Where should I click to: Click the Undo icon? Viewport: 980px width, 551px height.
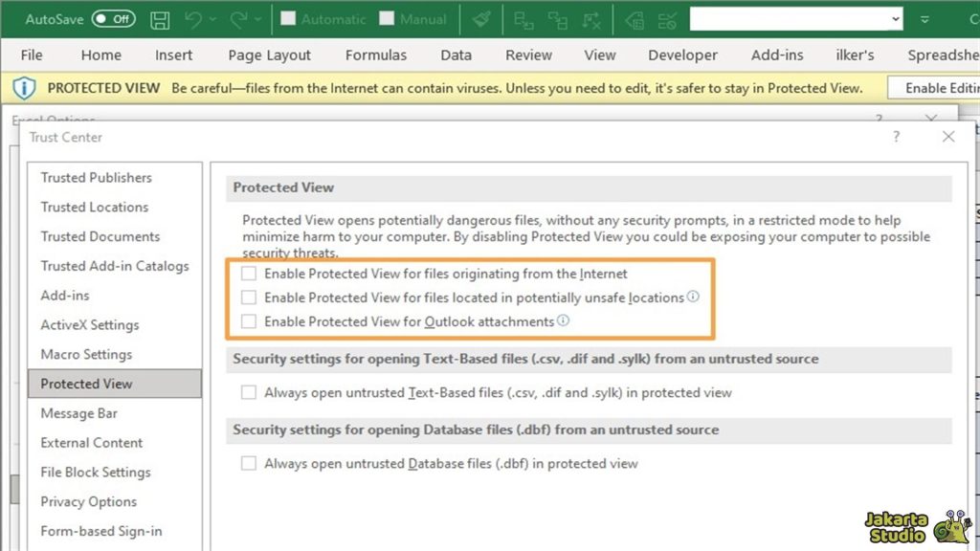pyautogui.click(x=193, y=19)
